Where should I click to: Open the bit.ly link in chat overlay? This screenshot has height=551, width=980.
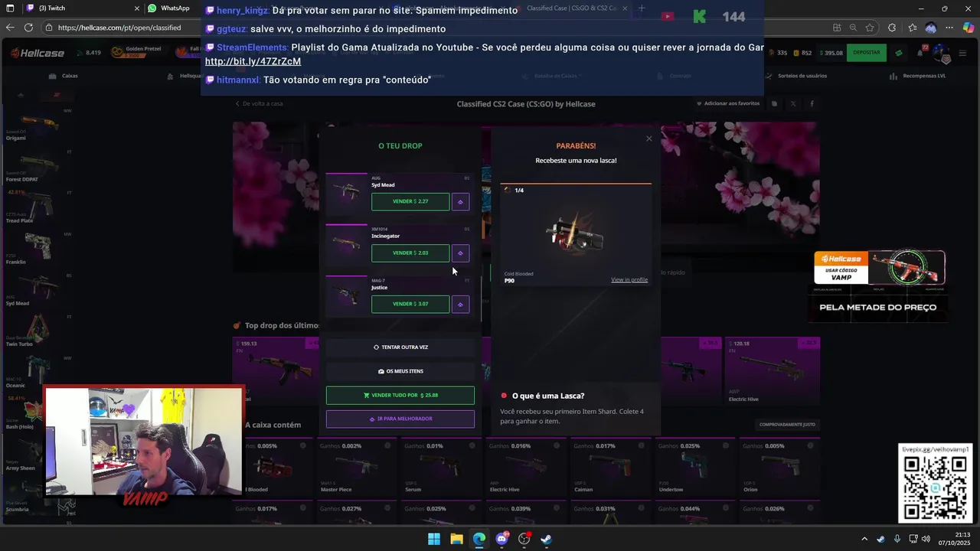[253, 61]
